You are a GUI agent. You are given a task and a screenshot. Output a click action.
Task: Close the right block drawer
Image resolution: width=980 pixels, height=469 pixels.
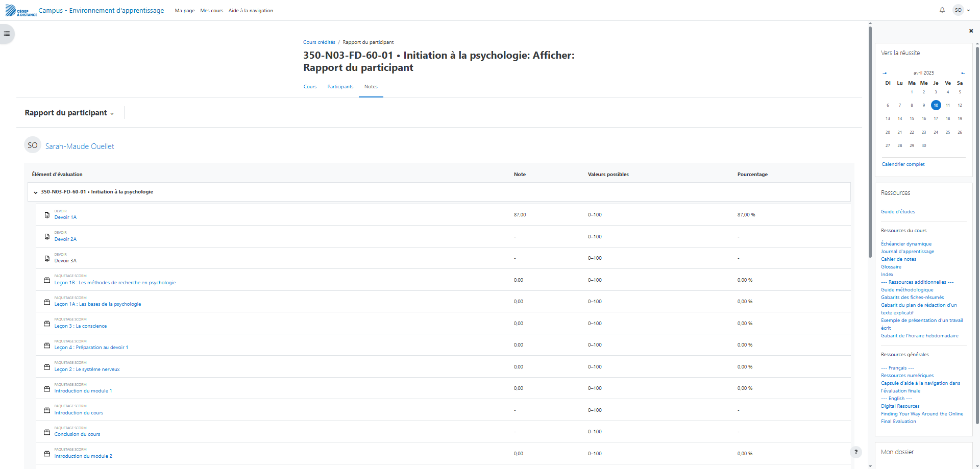click(x=971, y=31)
